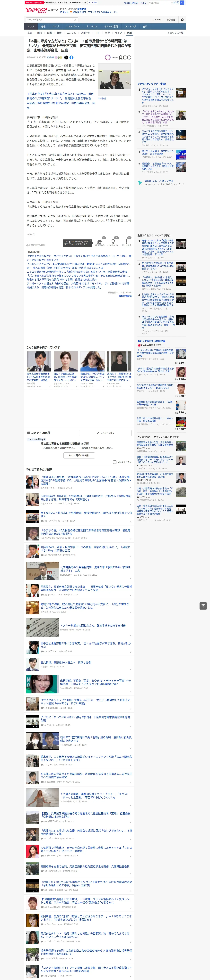Open the みんなの意見 tab
Screen dimensions: 210x980
click(x=111, y=27)
